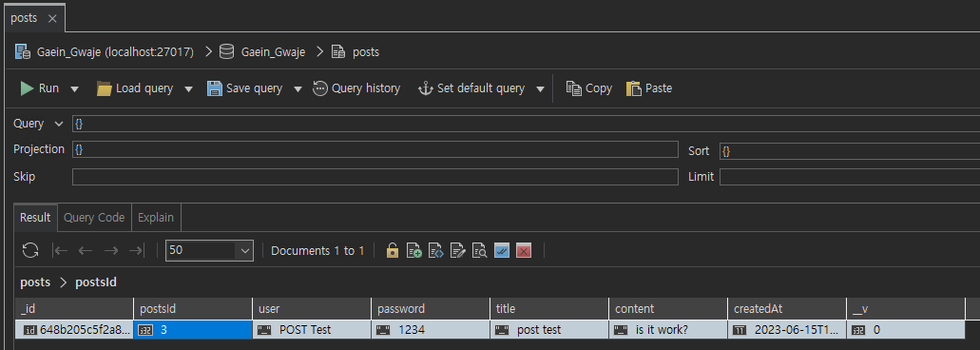Open the Query mode dropdown chevron

[59, 124]
